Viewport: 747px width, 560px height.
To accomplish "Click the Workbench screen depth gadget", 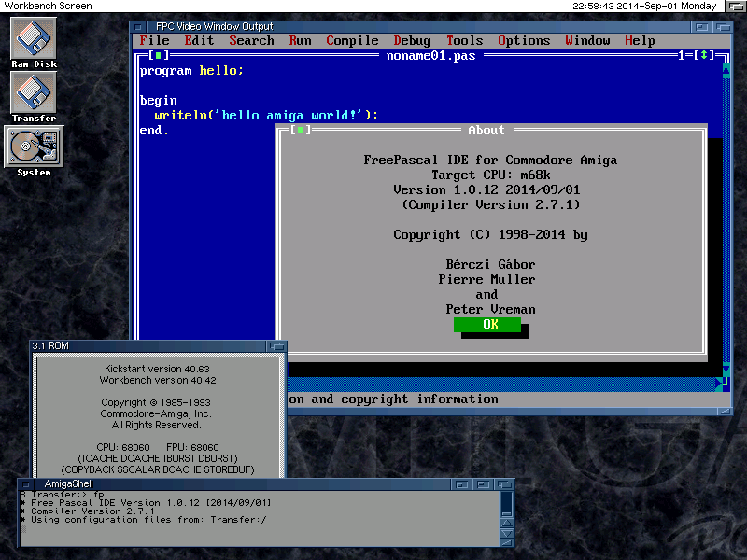I will (735, 6).
